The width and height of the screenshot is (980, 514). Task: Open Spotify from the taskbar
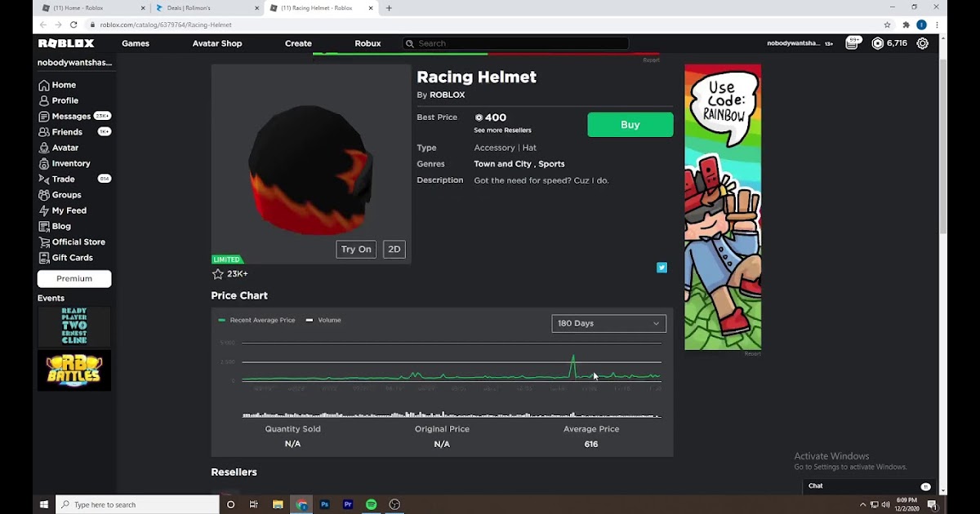point(371,504)
